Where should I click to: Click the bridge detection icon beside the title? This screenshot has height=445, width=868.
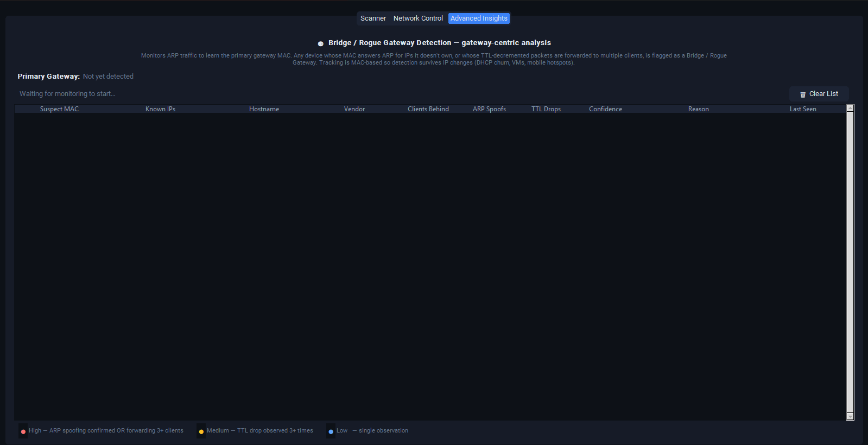coord(320,43)
